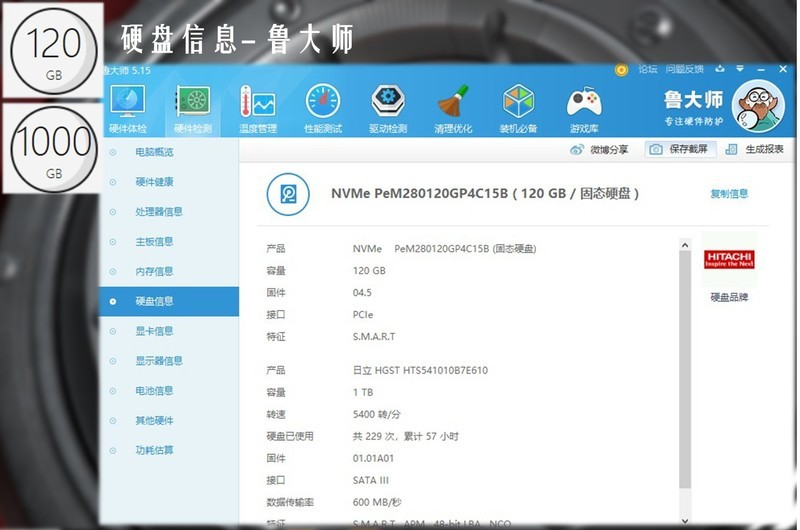This screenshot has height=530, width=800.
Task: Click the gold coin icon in title bar
Action: [x=621, y=70]
